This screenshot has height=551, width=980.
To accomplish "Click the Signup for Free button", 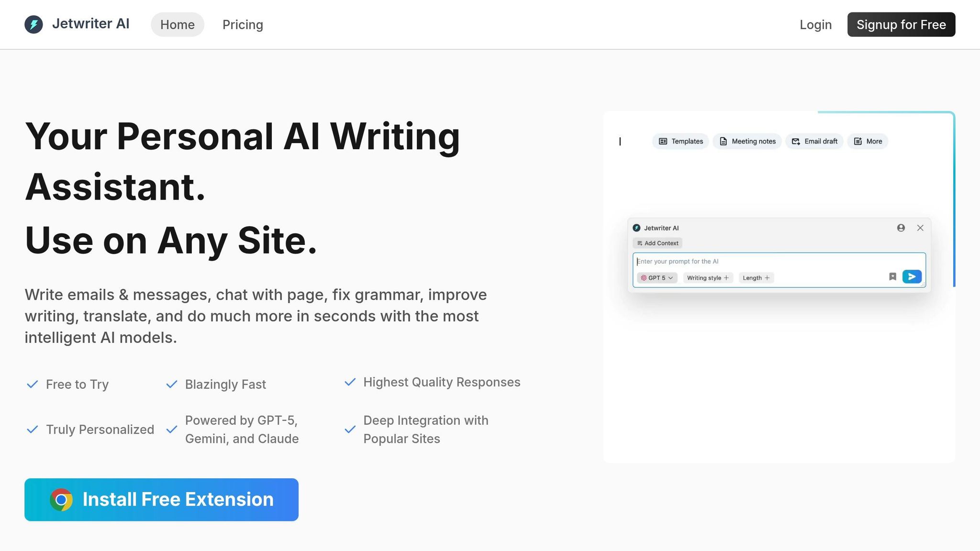I will (x=901, y=24).
